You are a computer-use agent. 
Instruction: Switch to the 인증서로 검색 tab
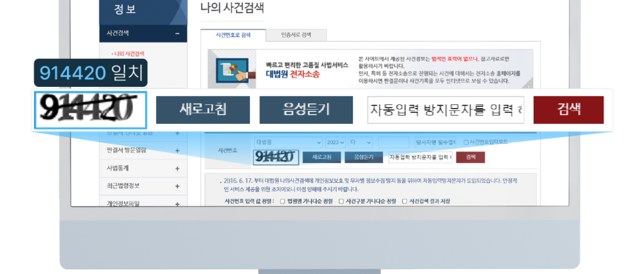(x=296, y=36)
